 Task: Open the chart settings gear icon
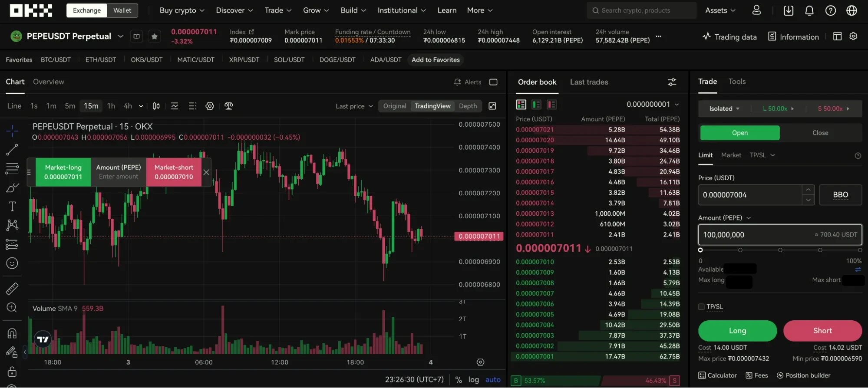tap(210, 106)
